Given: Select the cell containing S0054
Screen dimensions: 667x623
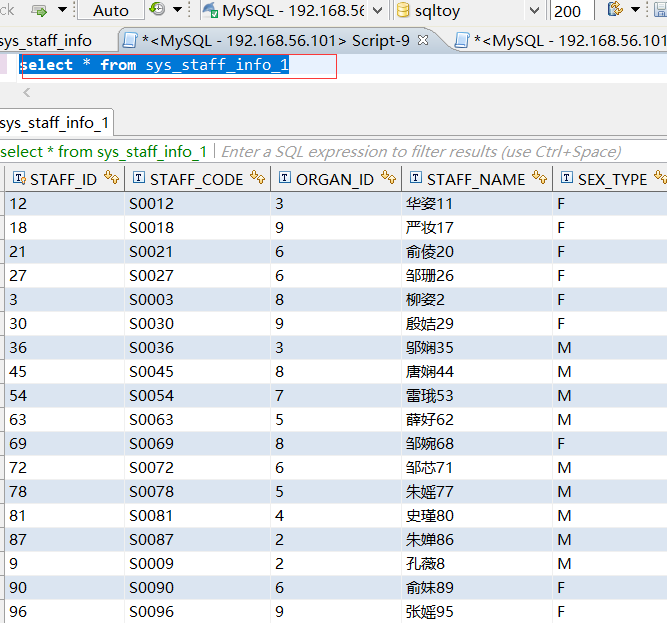Looking at the screenshot, I should coord(152,396).
